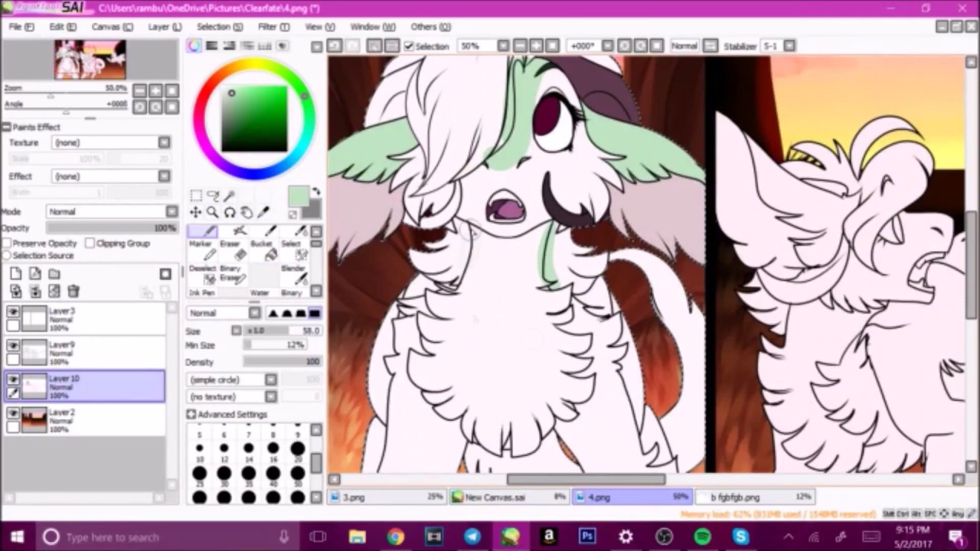Click the undo arrow in the toolbar
This screenshot has height=551, width=980.
[x=335, y=46]
